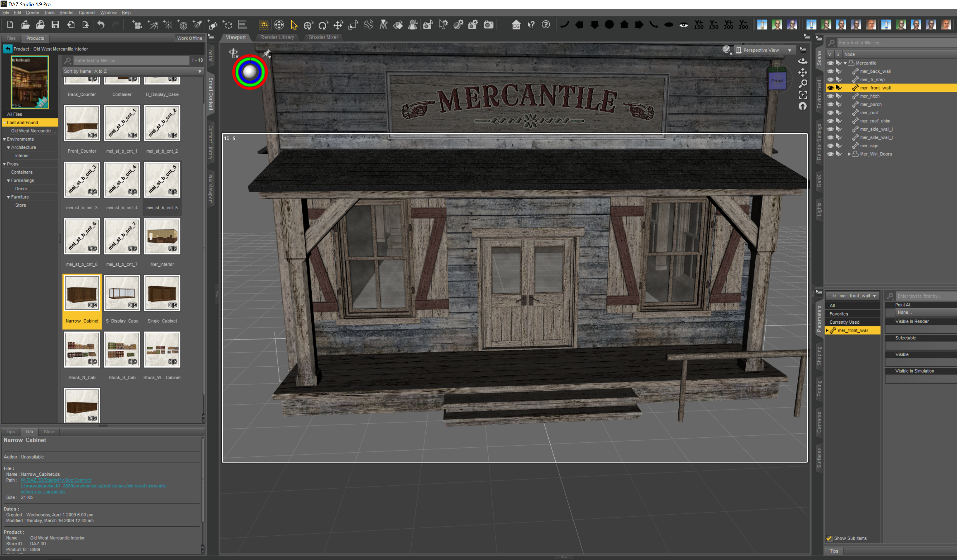Image resolution: width=957 pixels, height=560 pixels.
Task: Open the Narrow_Cabinet file path link
Action: [x=93, y=486]
